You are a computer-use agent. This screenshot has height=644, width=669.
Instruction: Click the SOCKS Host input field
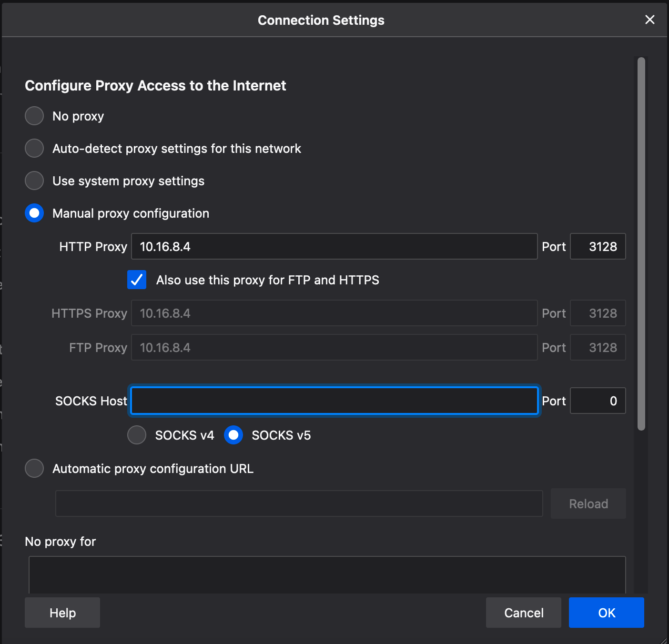click(x=334, y=401)
